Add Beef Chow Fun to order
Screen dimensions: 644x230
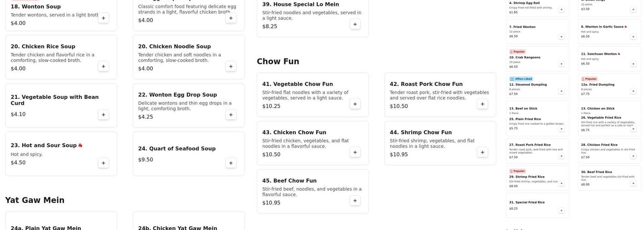click(x=355, y=201)
